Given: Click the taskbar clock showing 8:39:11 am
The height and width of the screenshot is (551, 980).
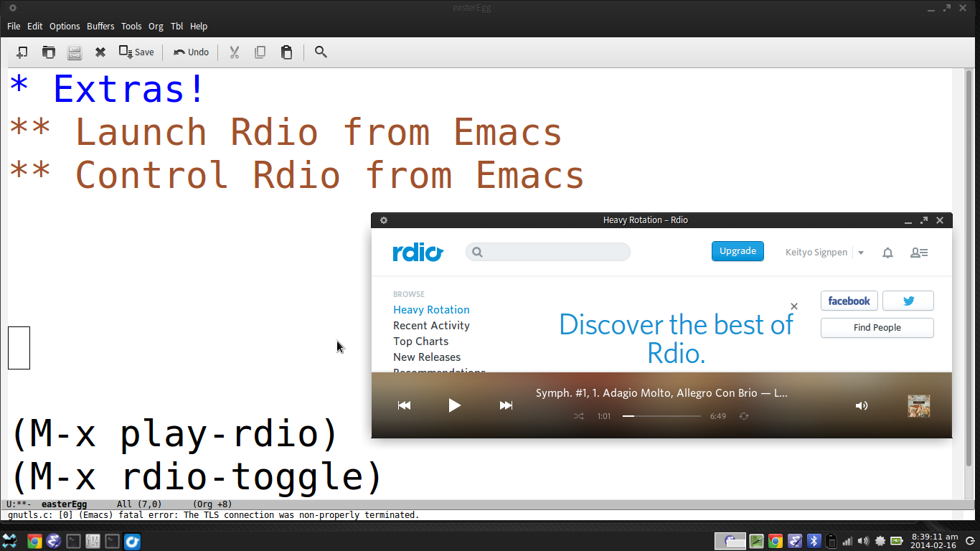Looking at the screenshot, I should pos(934,541).
